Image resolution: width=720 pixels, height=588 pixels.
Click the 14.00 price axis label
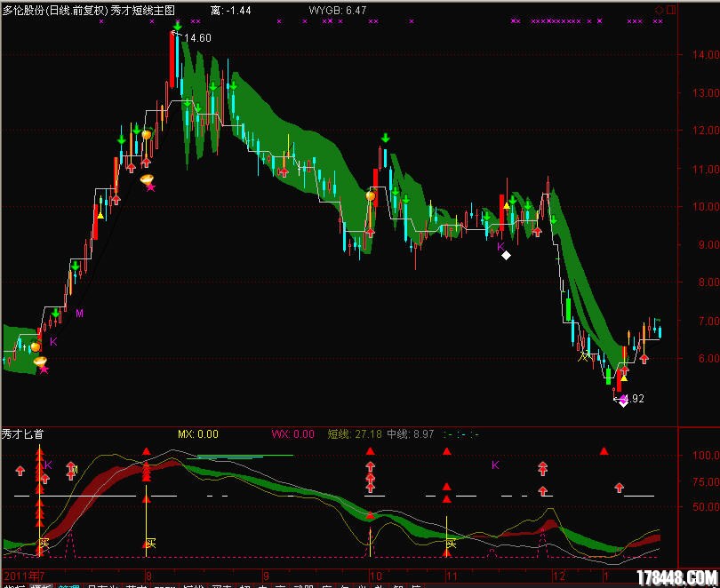706,54
